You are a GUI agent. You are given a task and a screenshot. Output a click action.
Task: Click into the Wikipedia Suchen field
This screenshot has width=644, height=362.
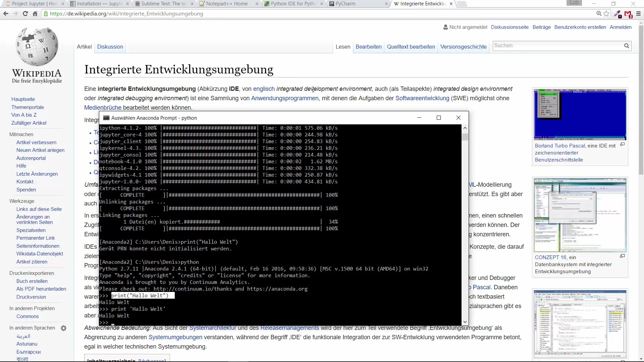click(x=557, y=46)
